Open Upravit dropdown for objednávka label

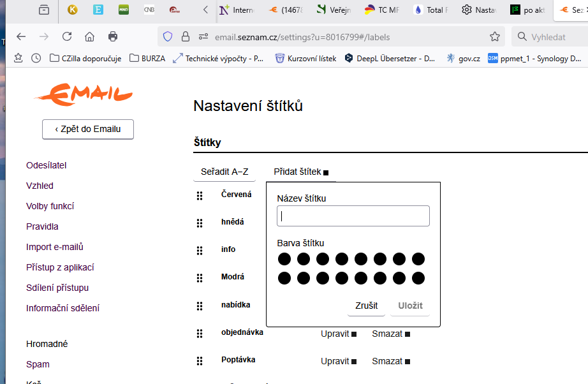(339, 334)
